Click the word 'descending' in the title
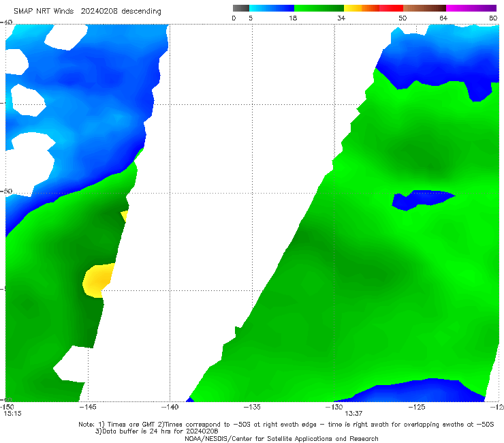The height and width of the screenshot is (443, 504). click(142, 12)
